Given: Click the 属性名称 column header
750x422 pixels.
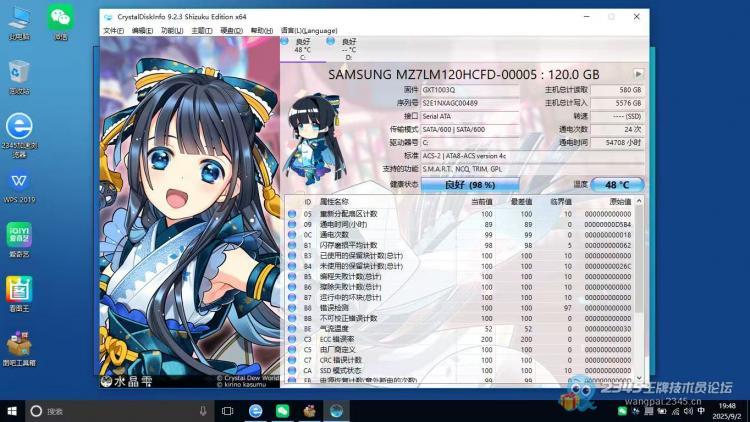Looking at the screenshot, I should pos(334,202).
